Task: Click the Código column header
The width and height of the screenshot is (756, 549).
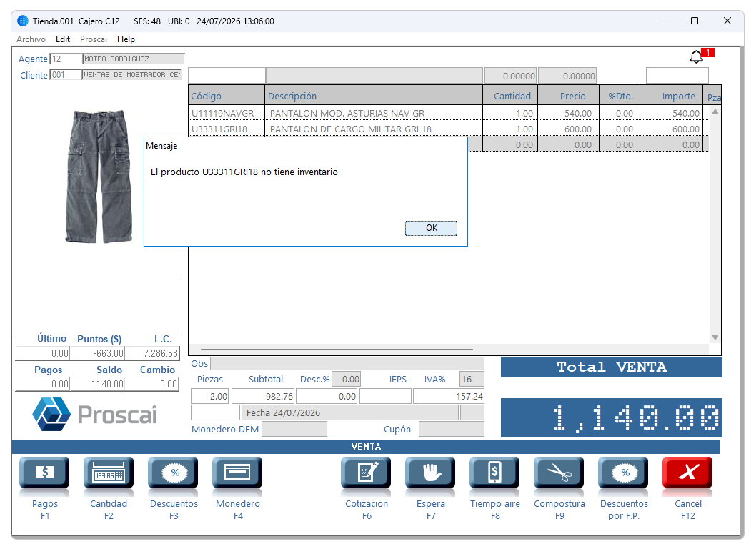Action: (x=227, y=96)
